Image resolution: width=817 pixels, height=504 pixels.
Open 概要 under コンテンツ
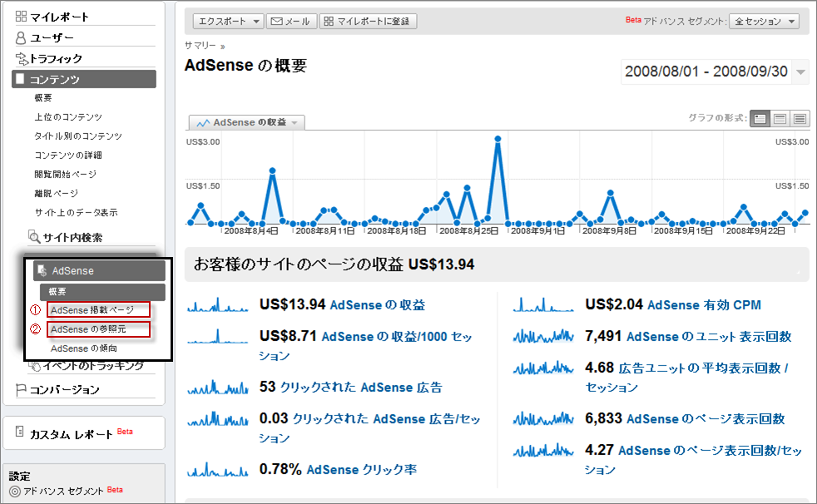pos(43,98)
